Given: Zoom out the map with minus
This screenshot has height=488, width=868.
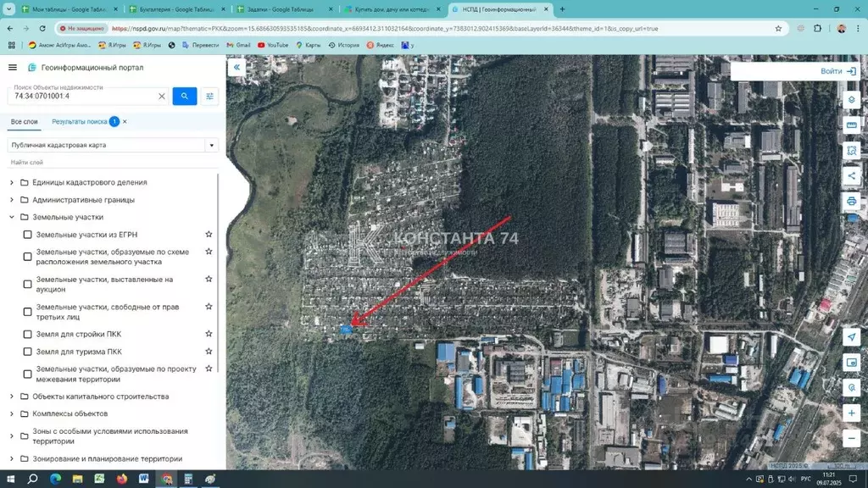Looking at the screenshot, I should pos(851,438).
